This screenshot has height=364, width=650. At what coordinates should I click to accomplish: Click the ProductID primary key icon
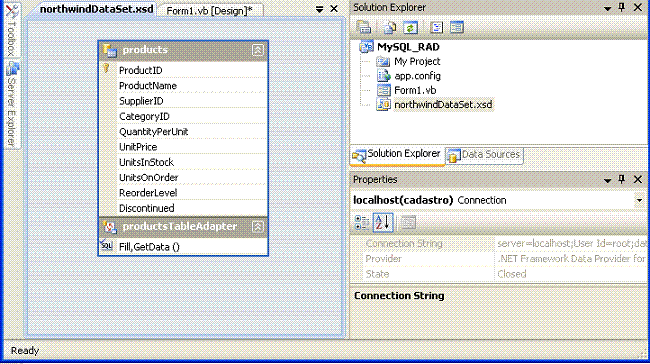click(106, 68)
